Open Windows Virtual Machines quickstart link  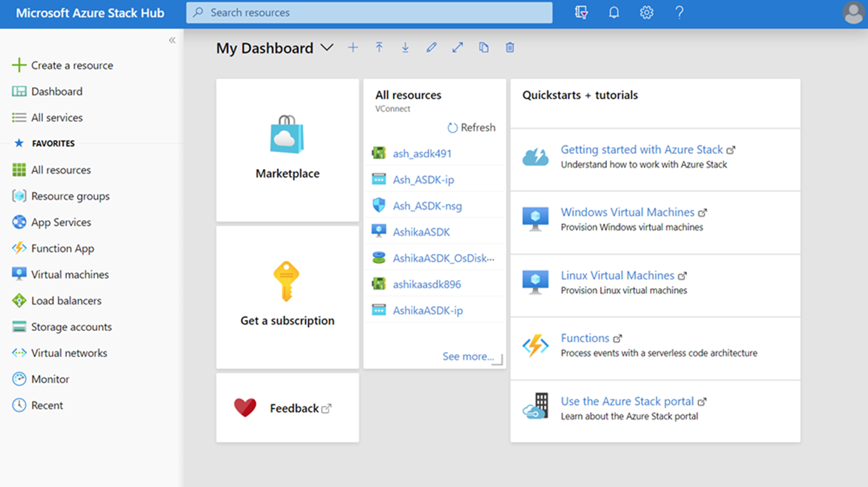point(628,212)
